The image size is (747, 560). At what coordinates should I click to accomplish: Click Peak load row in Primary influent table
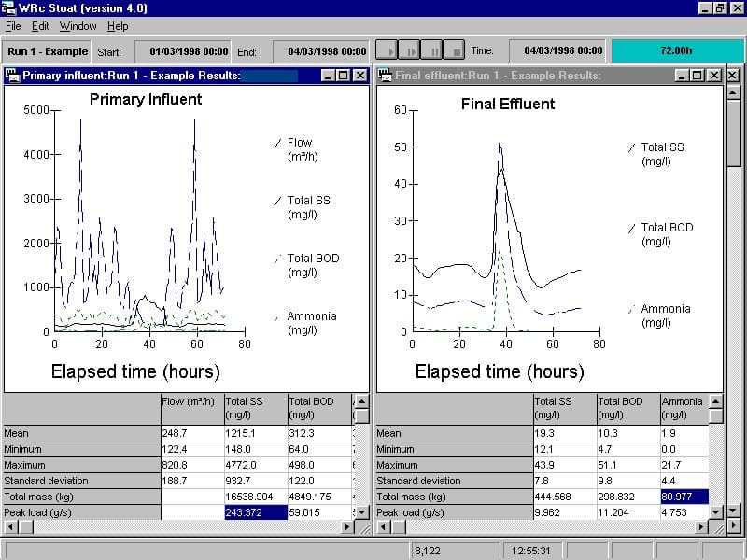pos(82,512)
